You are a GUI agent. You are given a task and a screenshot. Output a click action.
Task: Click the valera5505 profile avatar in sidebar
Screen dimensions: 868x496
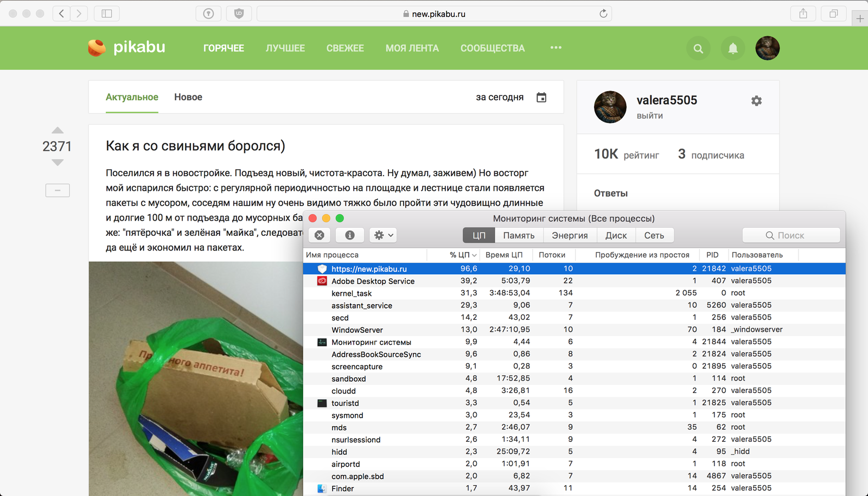(x=610, y=107)
